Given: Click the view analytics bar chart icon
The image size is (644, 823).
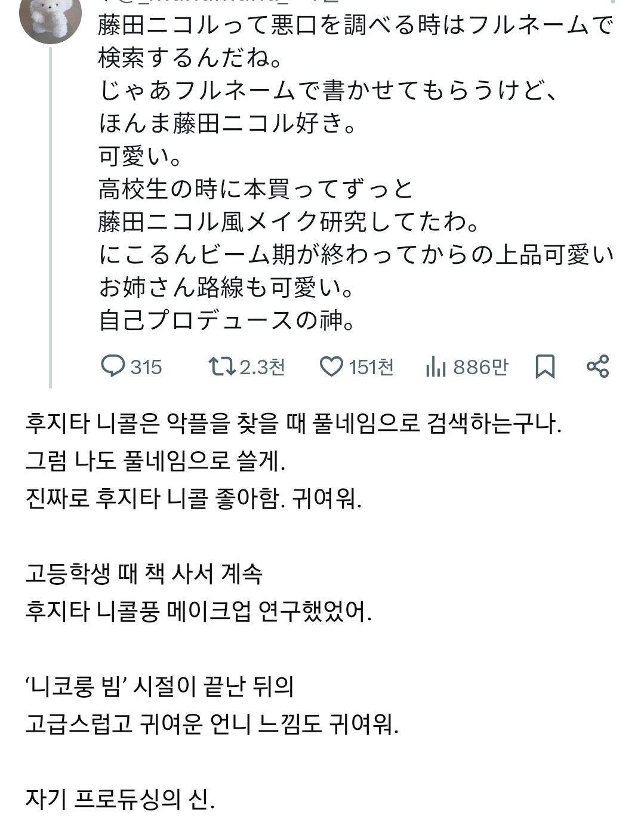Looking at the screenshot, I should tap(436, 366).
